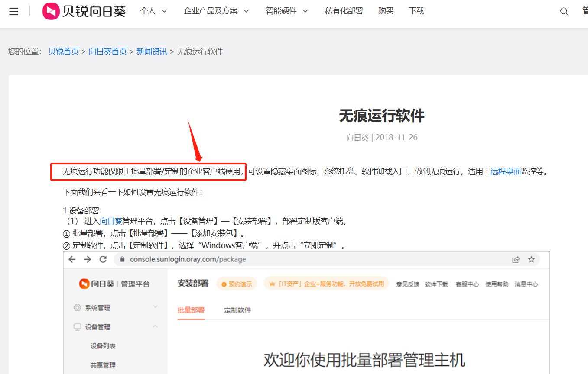This screenshot has width=588, height=374.
Task: Click the 预约演示 button
Action: (x=237, y=284)
